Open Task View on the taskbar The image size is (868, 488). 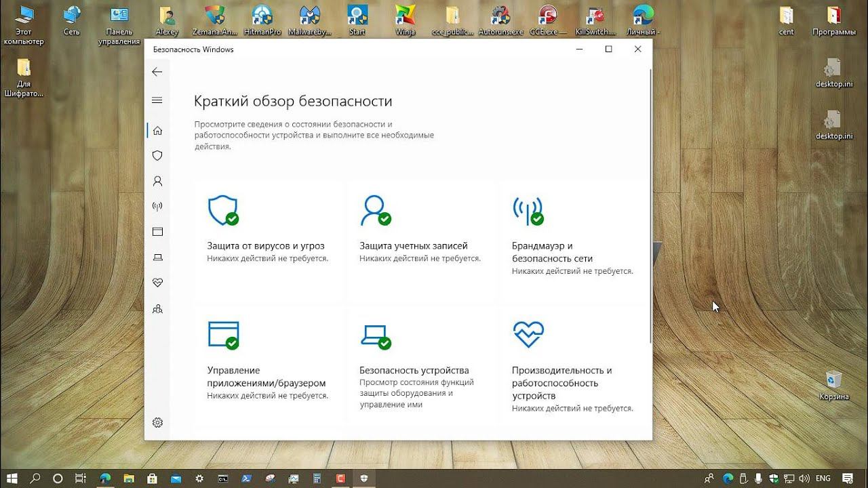click(x=81, y=478)
